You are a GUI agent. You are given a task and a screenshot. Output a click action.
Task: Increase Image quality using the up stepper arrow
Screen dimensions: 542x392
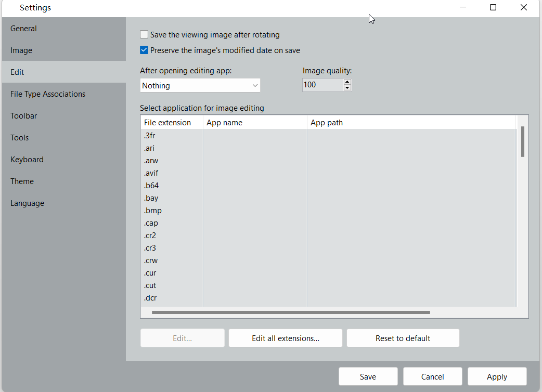(347, 82)
